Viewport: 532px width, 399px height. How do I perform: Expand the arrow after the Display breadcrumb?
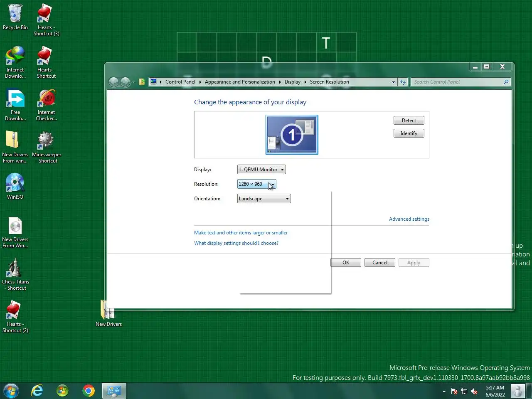pyautogui.click(x=305, y=82)
